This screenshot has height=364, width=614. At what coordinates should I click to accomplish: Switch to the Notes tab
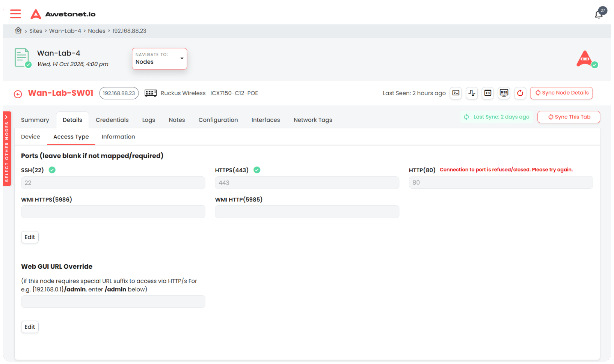coord(177,120)
